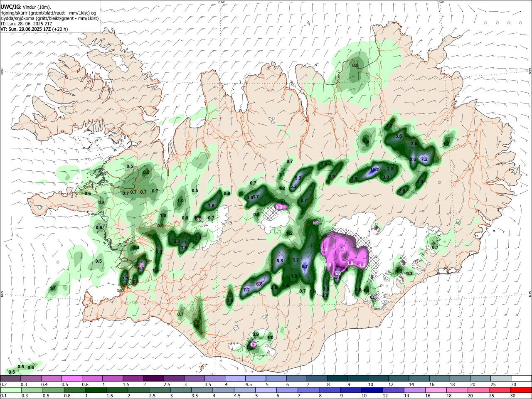This screenshot has width=532, height=399.
Task: Click the red 25–30 swatch in the lower legend row
Action: pos(499,390)
